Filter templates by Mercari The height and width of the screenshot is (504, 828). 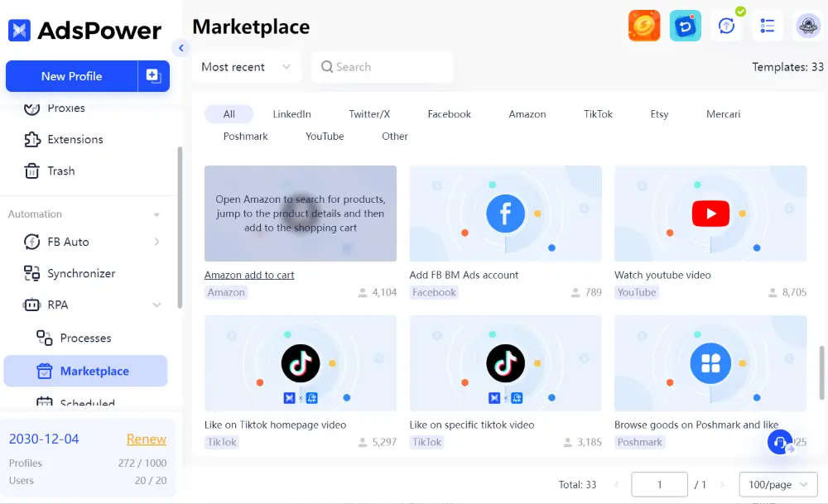724,114
